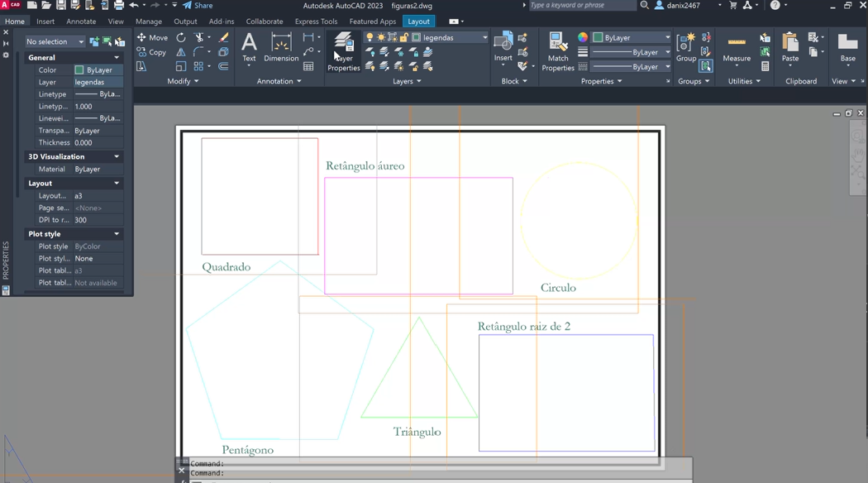
Task: Activate the Measure utility
Action: (x=736, y=47)
